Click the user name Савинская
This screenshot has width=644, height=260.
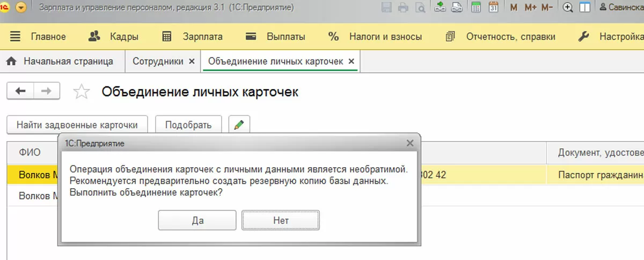(x=621, y=8)
